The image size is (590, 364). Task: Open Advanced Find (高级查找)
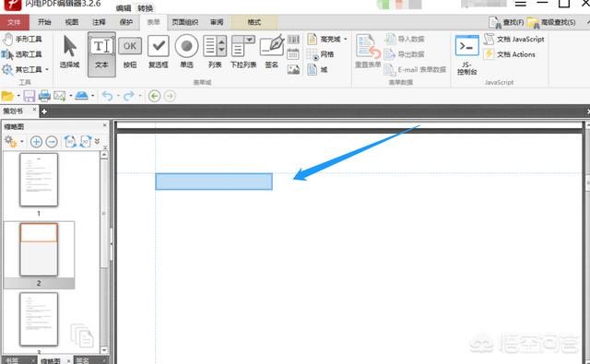click(x=551, y=22)
